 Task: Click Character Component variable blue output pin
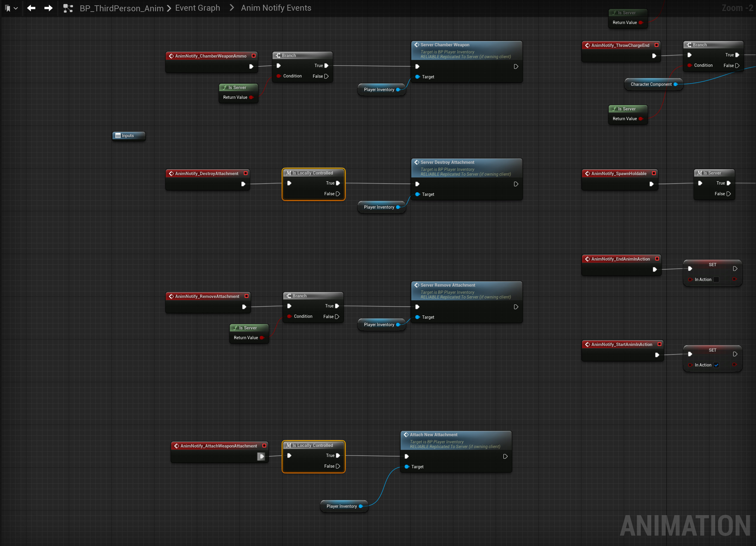point(675,84)
